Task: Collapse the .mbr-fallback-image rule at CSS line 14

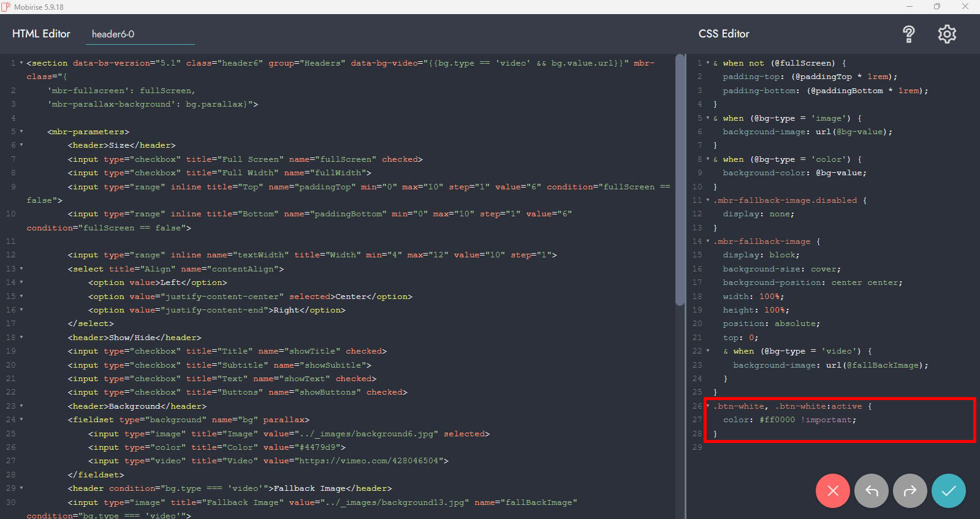Action: pyautogui.click(x=708, y=241)
